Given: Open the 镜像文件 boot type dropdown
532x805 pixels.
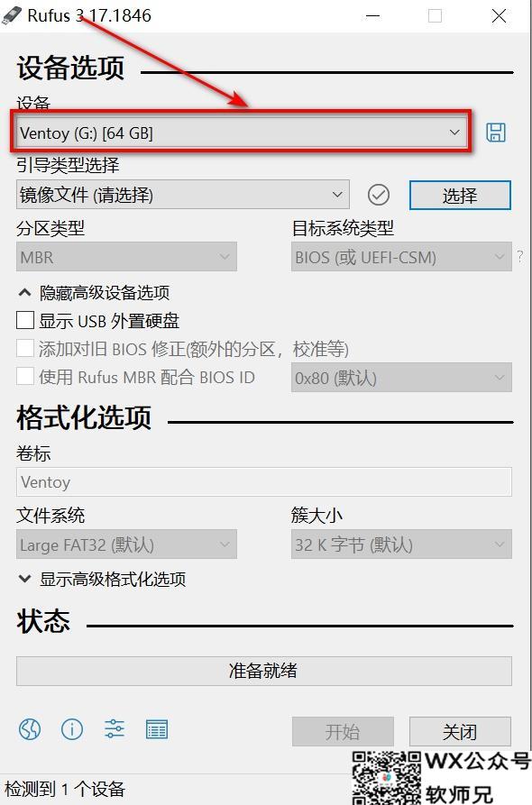Looking at the screenshot, I should 183,195.
